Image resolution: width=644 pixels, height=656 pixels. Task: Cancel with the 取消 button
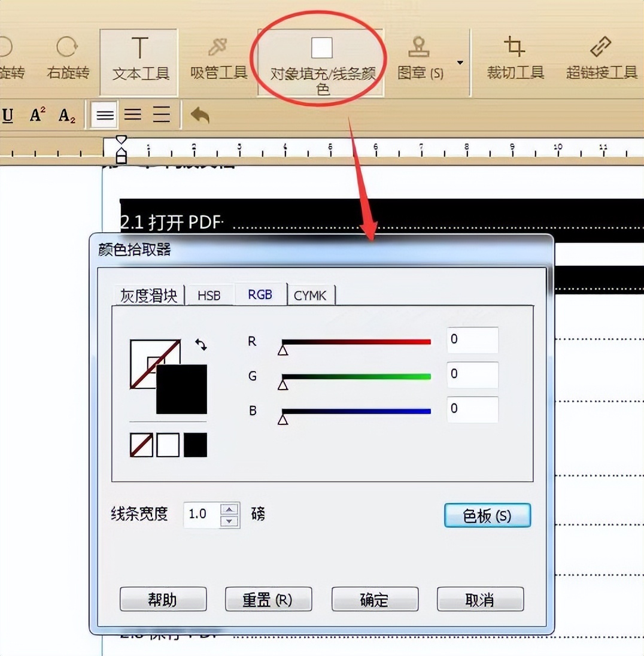point(480,600)
